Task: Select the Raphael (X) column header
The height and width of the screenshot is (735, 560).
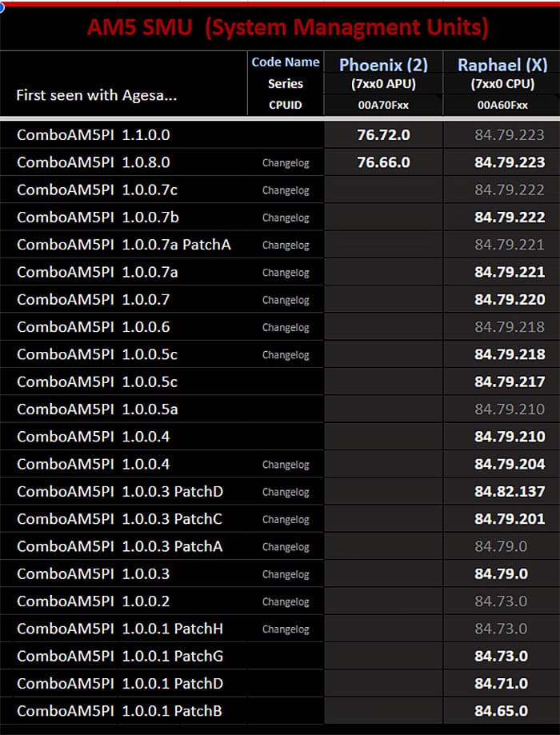Action: coord(502,65)
